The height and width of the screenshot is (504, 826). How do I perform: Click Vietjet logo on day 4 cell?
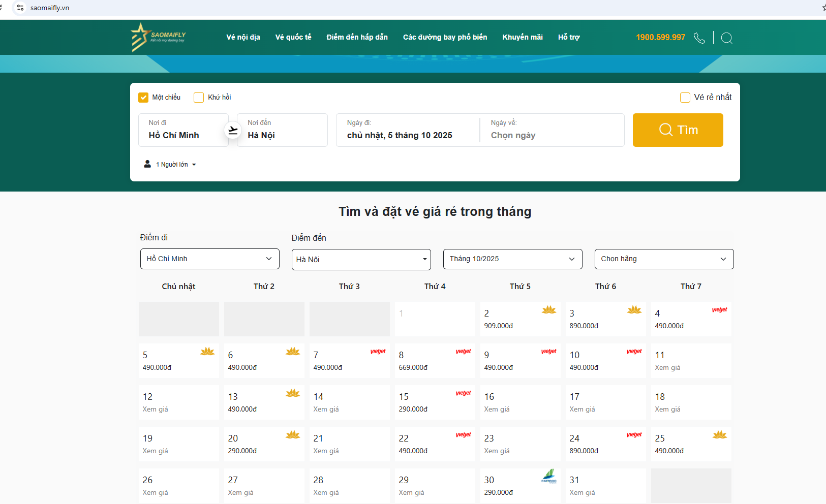(x=719, y=310)
